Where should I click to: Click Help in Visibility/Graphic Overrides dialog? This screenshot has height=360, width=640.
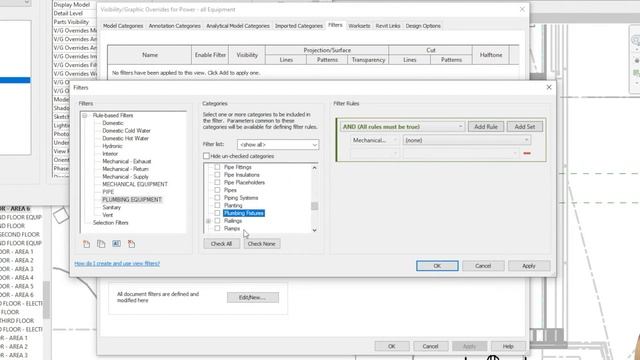point(508,346)
